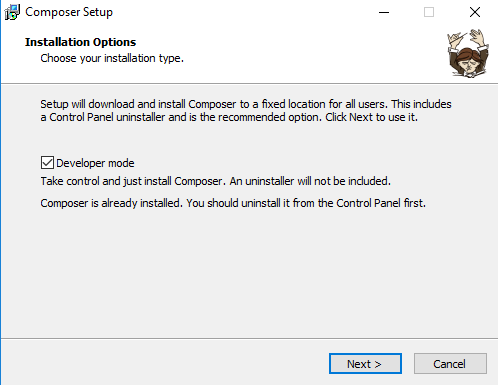This screenshot has width=498, height=385.
Task: Click the "Developer mode" label text
Action: pyautogui.click(x=95, y=163)
